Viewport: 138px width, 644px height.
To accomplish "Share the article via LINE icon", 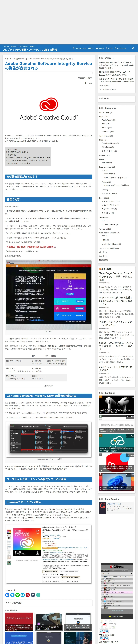I will point(17,595).
